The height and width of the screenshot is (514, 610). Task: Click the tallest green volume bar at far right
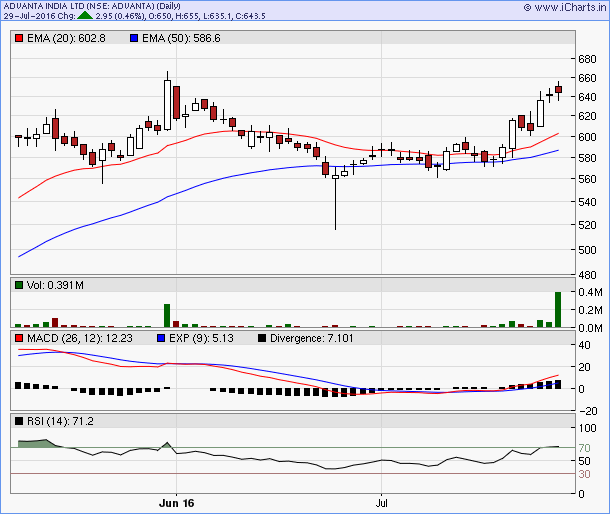click(558, 309)
